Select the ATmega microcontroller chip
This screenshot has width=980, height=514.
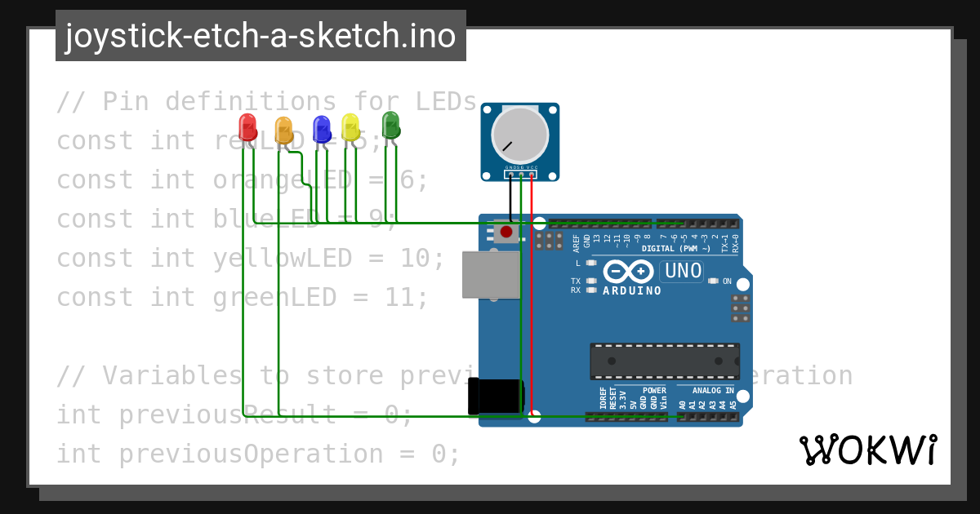(x=665, y=361)
